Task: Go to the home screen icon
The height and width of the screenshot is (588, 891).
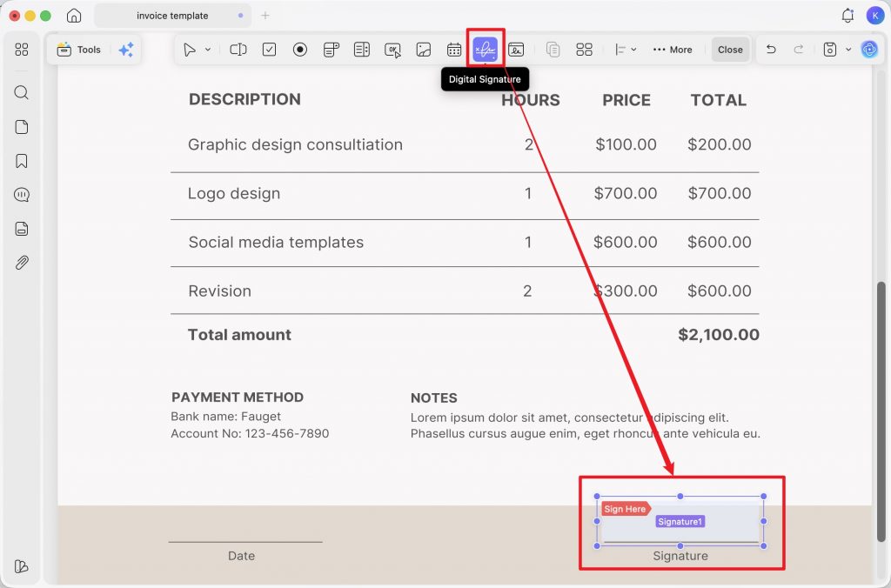Action: pos(74,16)
